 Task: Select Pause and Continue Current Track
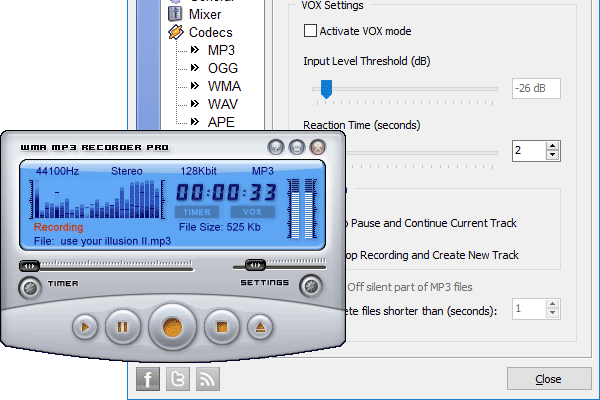click(x=434, y=223)
